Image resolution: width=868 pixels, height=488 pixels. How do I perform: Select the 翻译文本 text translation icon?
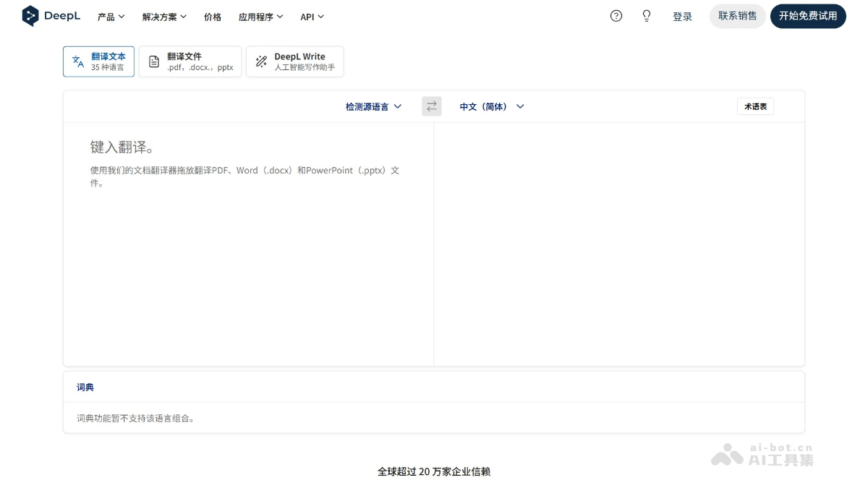[x=77, y=61]
